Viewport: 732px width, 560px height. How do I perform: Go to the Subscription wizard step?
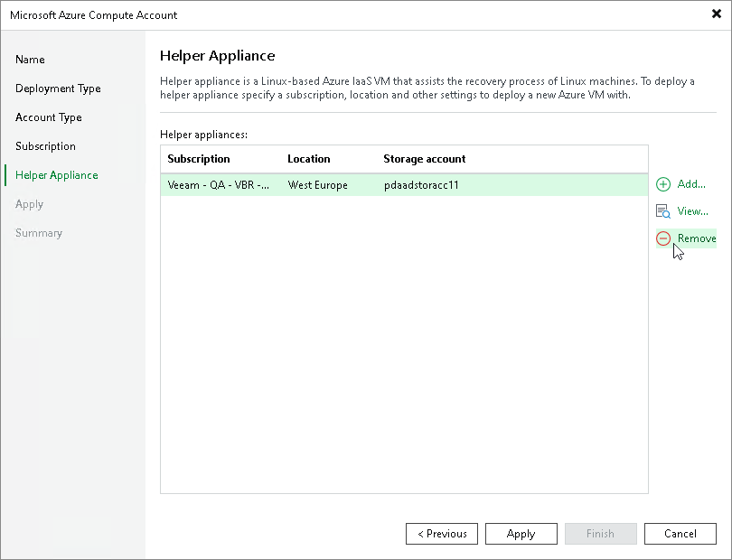(45, 146)
